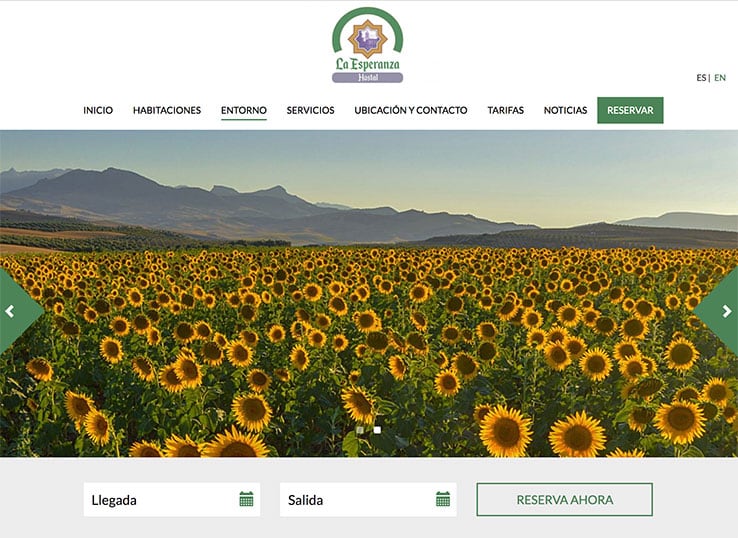The height and width of the screenshot is (538, 738).
Task: Switch language to Spanish (ES)
Action: click(701, 78)
